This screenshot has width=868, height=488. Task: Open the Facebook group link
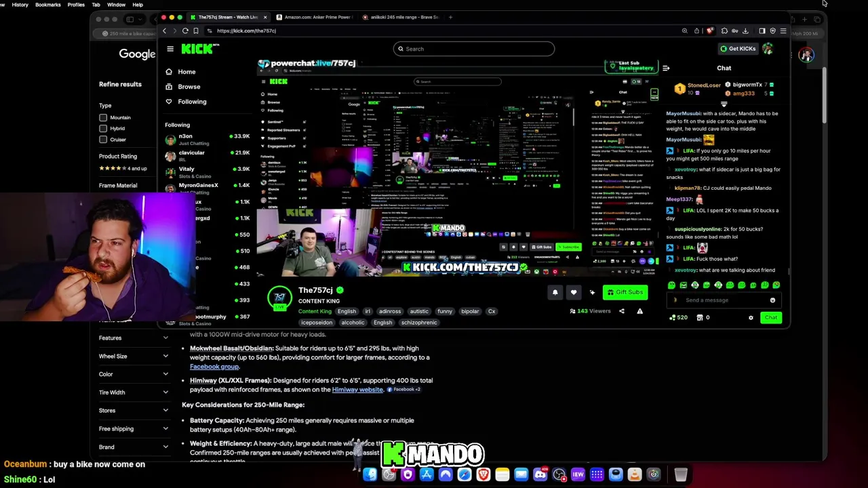click(x=214, y=367)
